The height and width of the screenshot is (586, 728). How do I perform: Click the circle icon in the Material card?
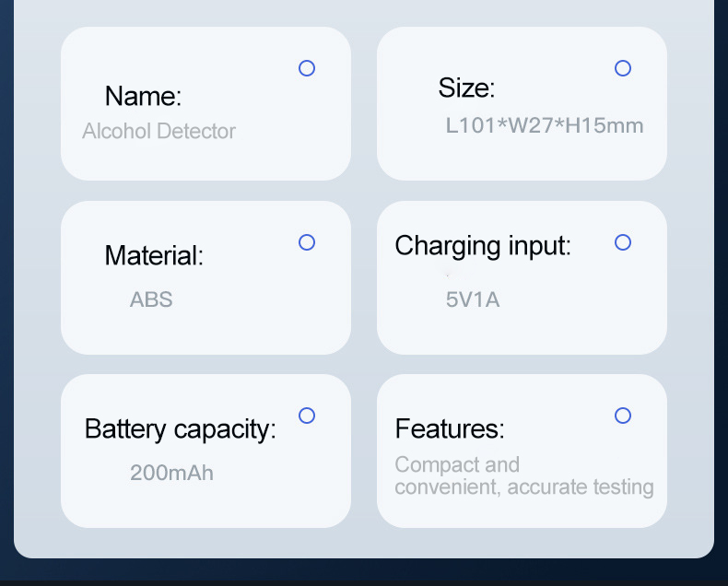[x=307, y=242]
